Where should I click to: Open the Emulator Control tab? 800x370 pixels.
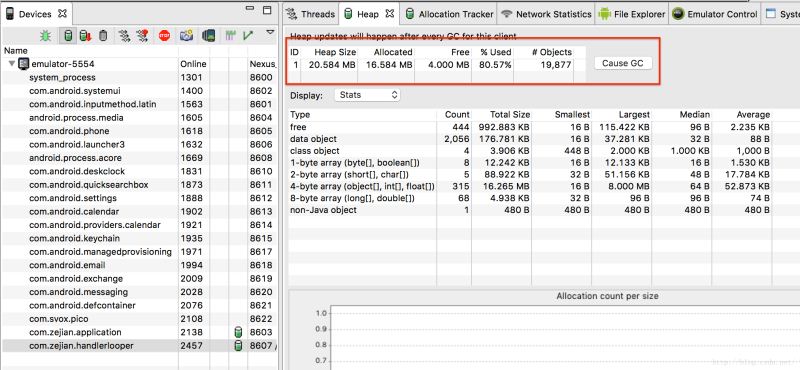click(715, 14)
